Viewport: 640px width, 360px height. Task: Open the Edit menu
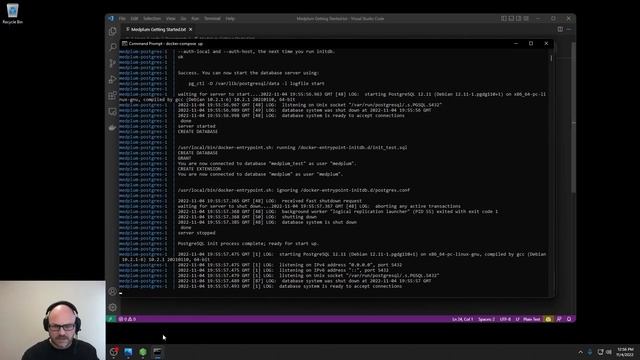coord(134,18)
